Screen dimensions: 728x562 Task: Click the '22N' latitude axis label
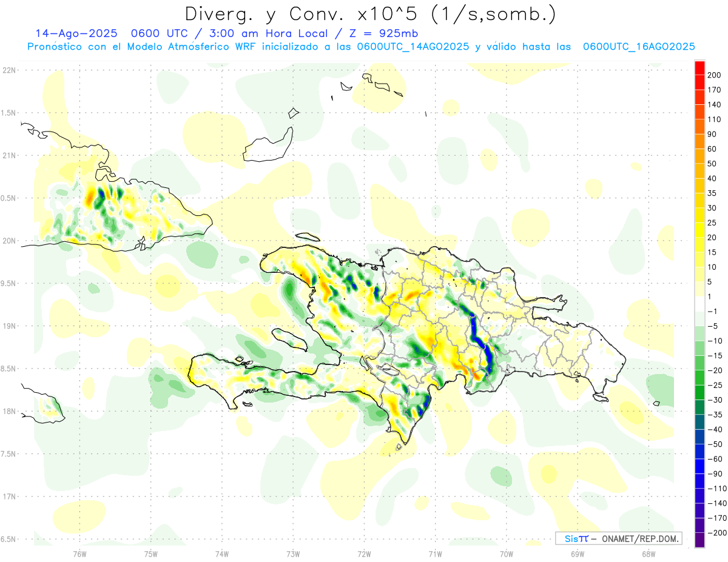pos(9,70)
